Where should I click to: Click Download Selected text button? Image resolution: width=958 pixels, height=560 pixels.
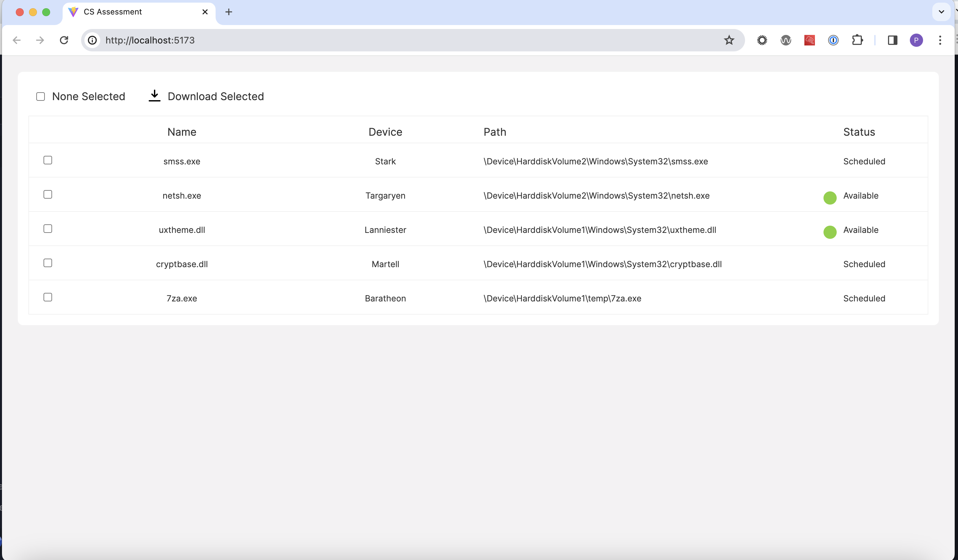(216, 97)
